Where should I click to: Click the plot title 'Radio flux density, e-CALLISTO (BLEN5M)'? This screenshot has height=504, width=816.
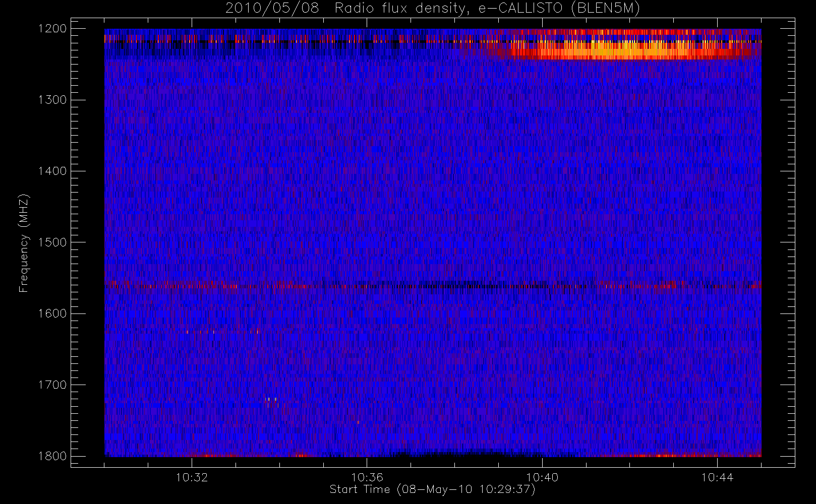click(x=487, y=9)
